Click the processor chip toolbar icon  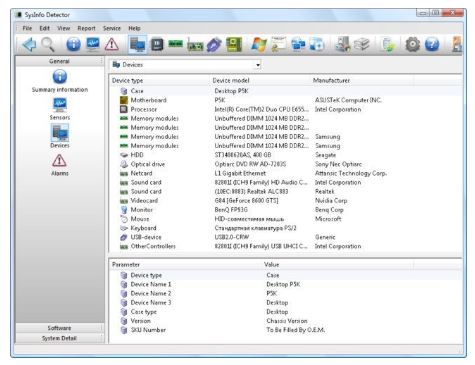pos(157,44)
